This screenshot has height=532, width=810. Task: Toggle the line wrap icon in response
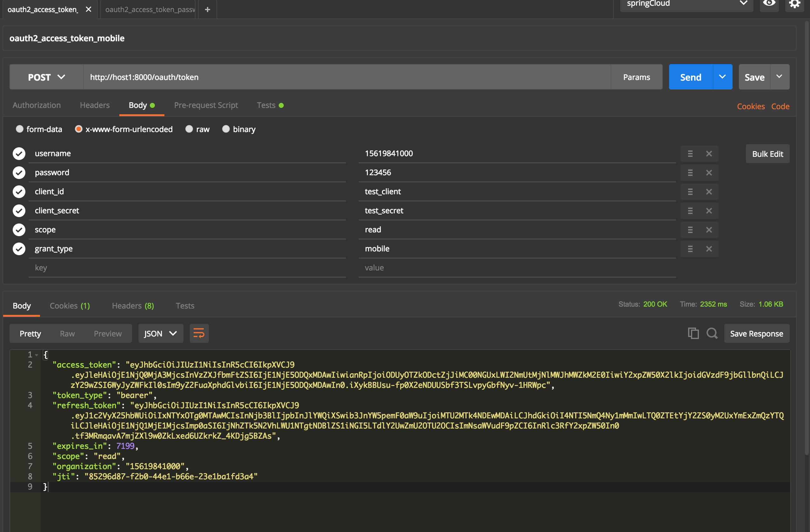[199, 333]
